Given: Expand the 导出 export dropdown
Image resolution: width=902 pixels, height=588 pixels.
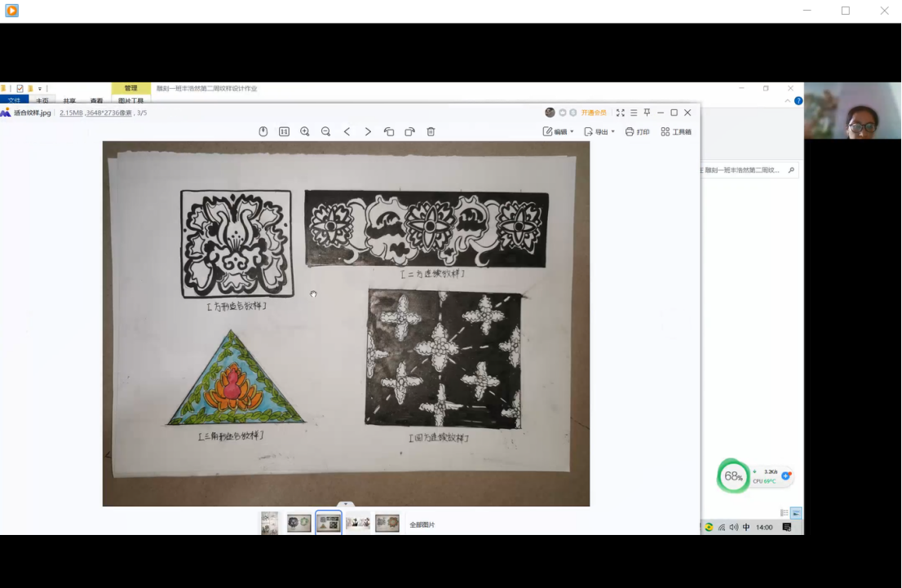Looking at the screenshot, I should tap(599, 131).
